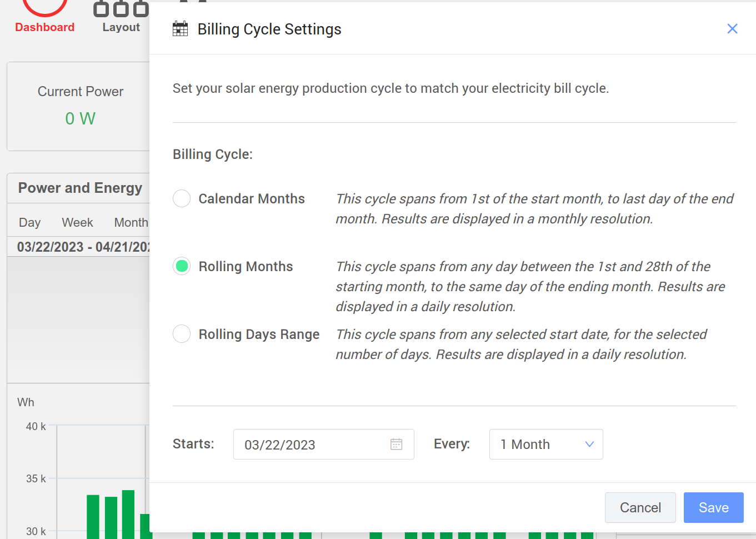The height and width of the screenshot is (539, 756).
Task: Switch to the Month tab
Action: (131, 222)
